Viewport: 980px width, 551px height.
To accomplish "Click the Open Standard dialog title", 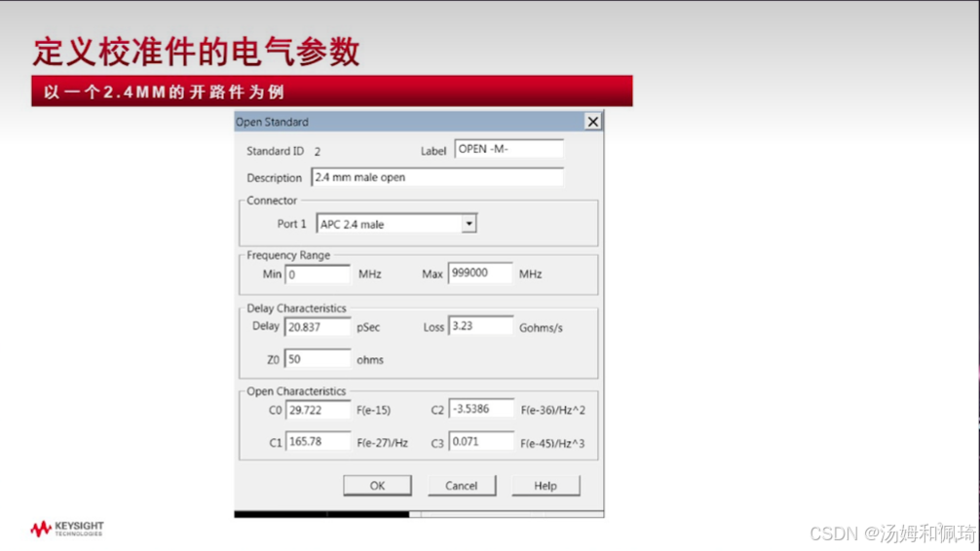I will [272, 122].
